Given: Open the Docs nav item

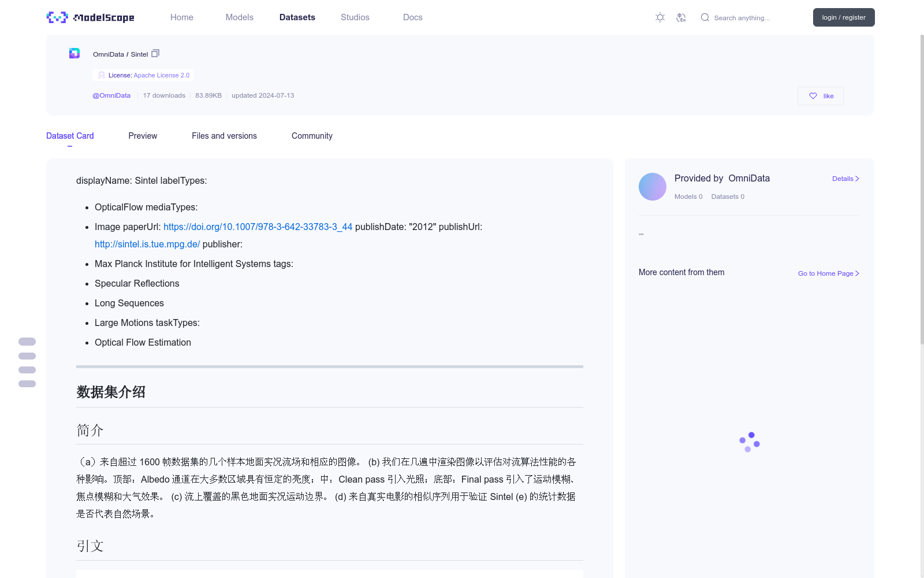Looking at the screenshot, I should click(413, 17).
